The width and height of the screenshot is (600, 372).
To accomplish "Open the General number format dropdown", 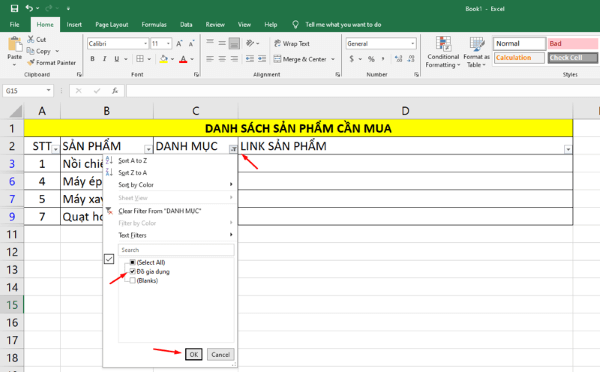I will pos(412,44).
